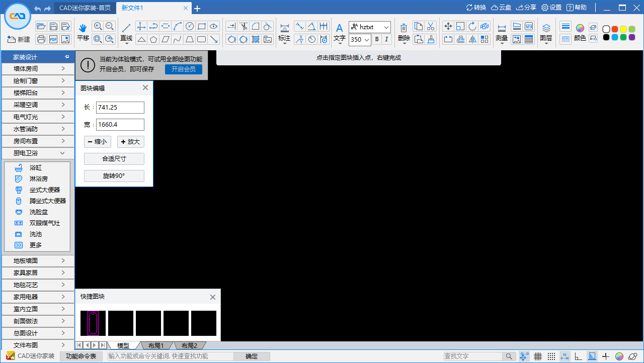This screenshot has height=363, width=644.
Task: Toggle grid lines display in status bar
Action: [538, 356]
